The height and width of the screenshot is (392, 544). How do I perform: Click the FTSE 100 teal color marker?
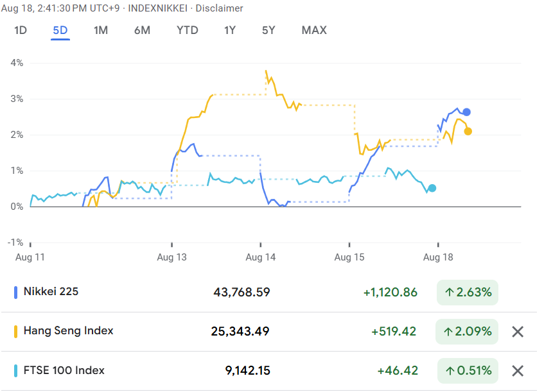(x=15, y=371)
